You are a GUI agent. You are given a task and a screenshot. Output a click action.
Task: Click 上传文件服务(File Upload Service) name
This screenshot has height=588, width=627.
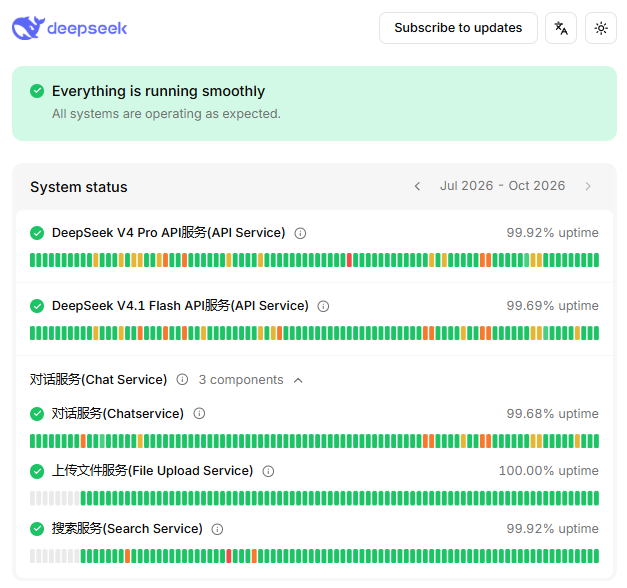152,470
